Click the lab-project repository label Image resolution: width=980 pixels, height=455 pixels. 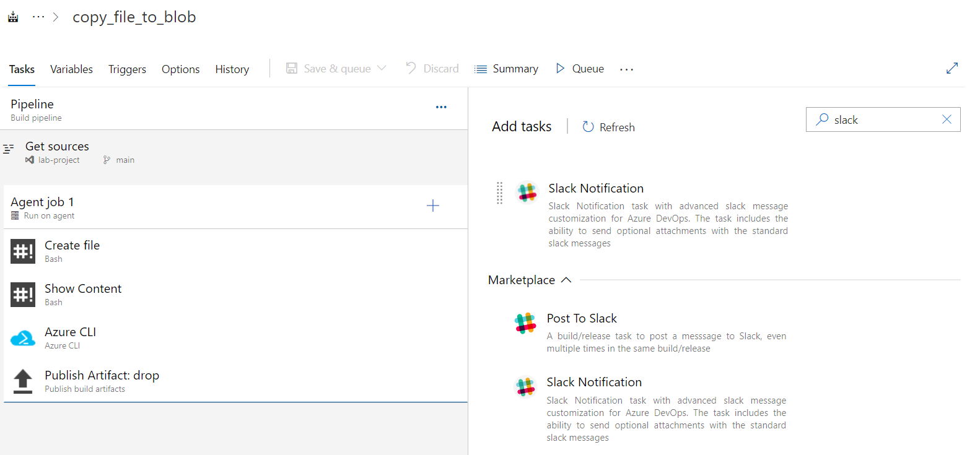[59, 160]
